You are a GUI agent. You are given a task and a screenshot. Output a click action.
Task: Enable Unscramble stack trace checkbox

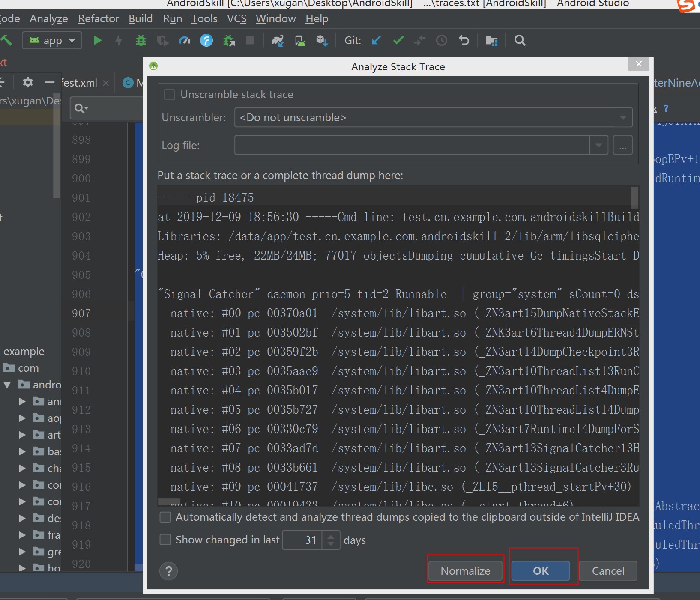(x=170, y=94)
